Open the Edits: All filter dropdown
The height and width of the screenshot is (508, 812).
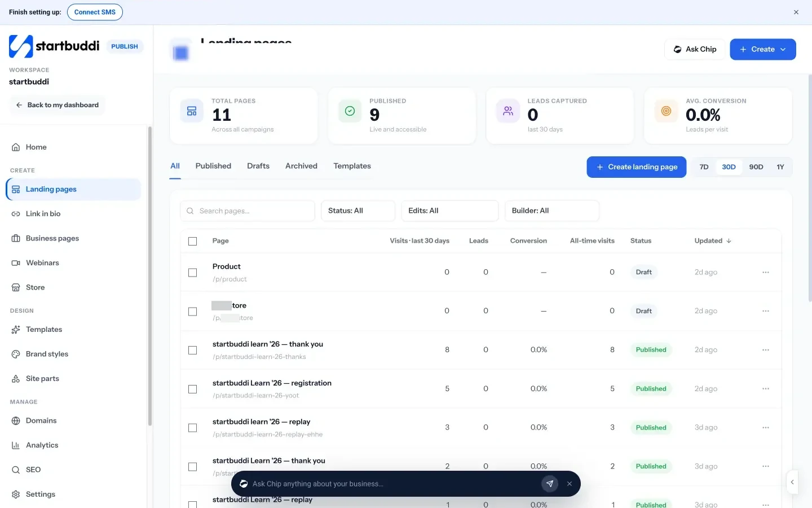point(450,211)
